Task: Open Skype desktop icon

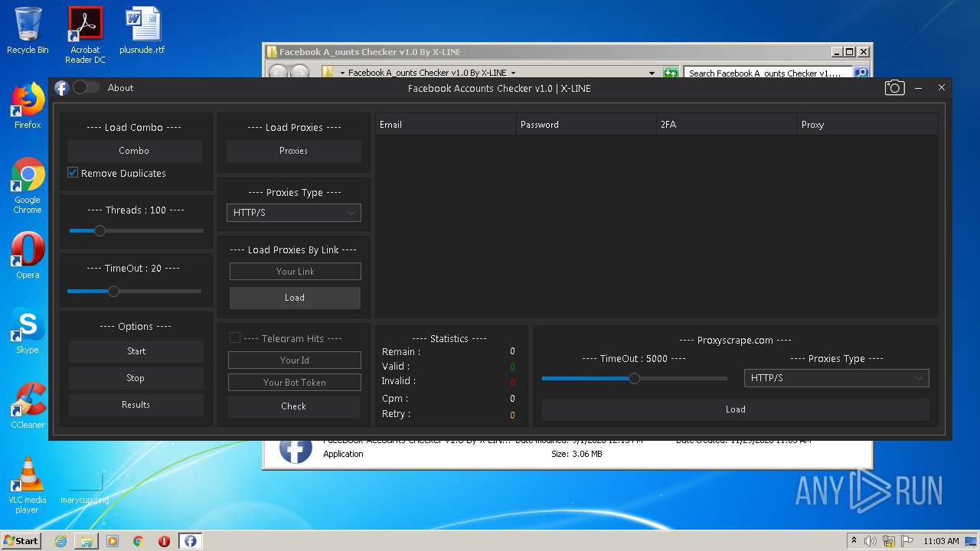Action: pyautogui.click(x=28, y=331)
